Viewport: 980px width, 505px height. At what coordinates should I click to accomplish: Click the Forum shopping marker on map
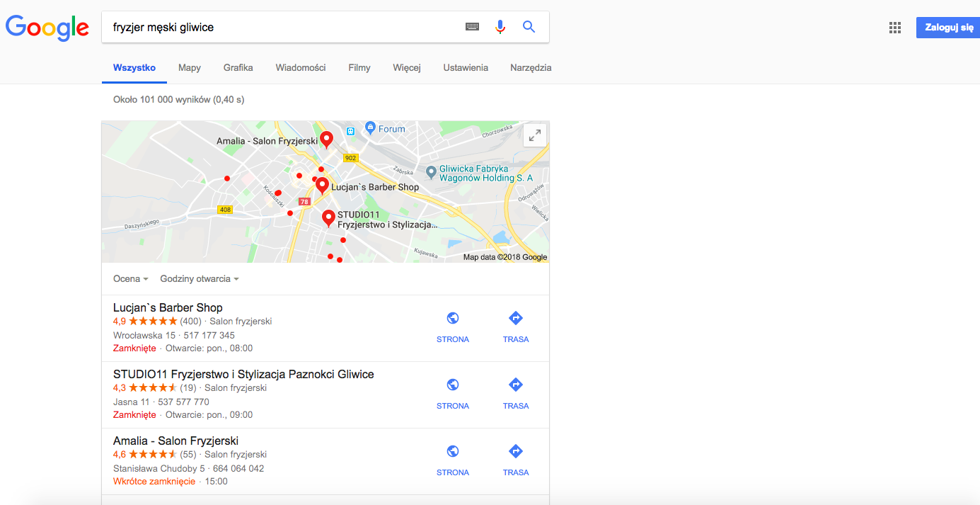tap(370, 128)
